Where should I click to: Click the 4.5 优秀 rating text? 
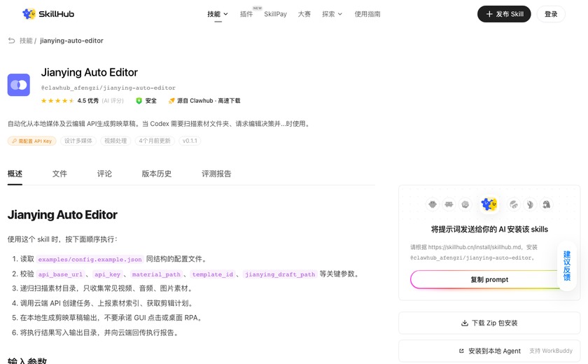[x=87, y=101]
